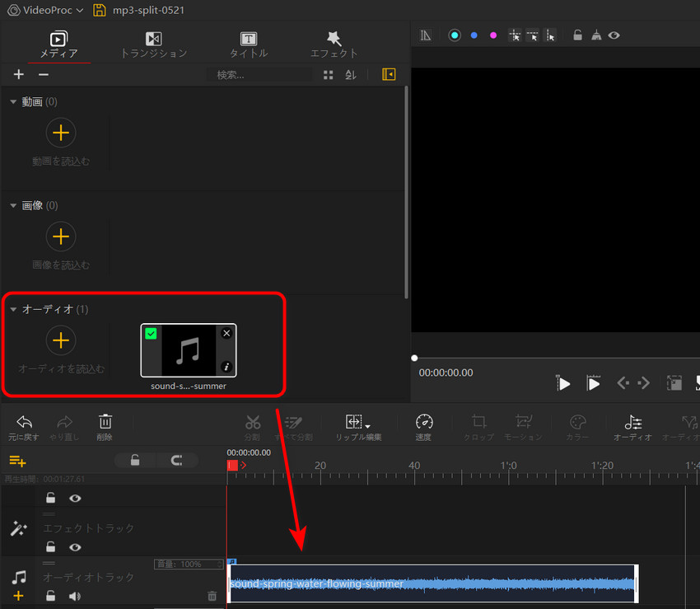Move the preview progress slider handle
The image size is (700, 609).
click(x=414, y=358)
